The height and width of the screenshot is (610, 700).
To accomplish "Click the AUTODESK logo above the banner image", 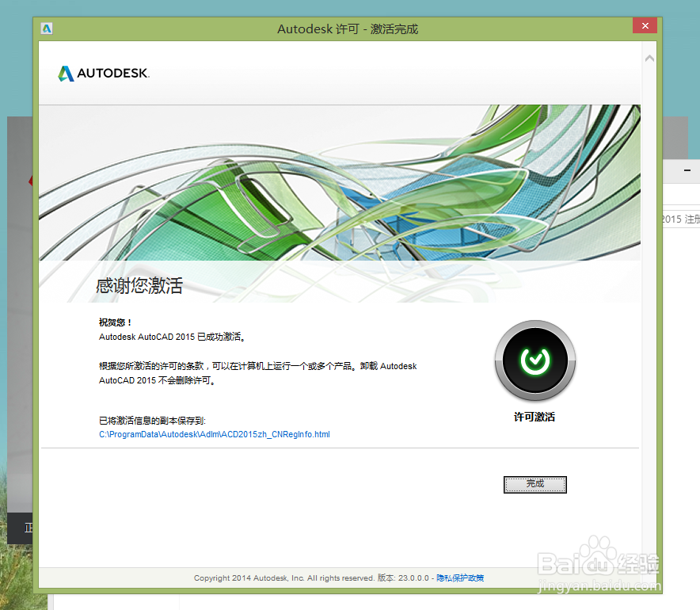I will point(103,73).
